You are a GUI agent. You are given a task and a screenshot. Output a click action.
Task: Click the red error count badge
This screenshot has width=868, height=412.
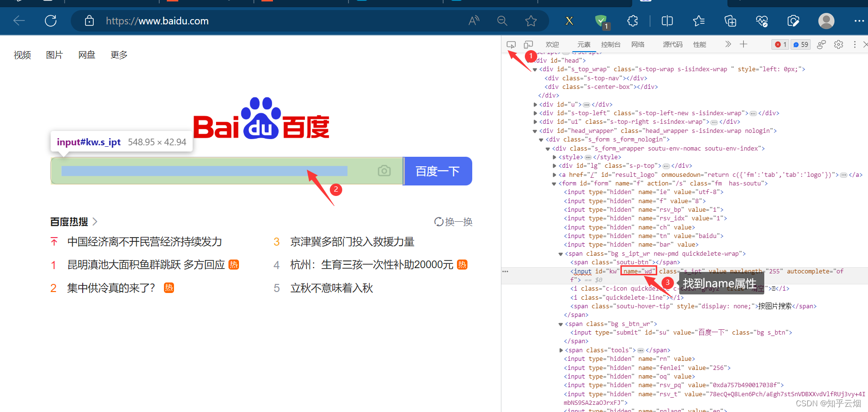pos(781,44)
